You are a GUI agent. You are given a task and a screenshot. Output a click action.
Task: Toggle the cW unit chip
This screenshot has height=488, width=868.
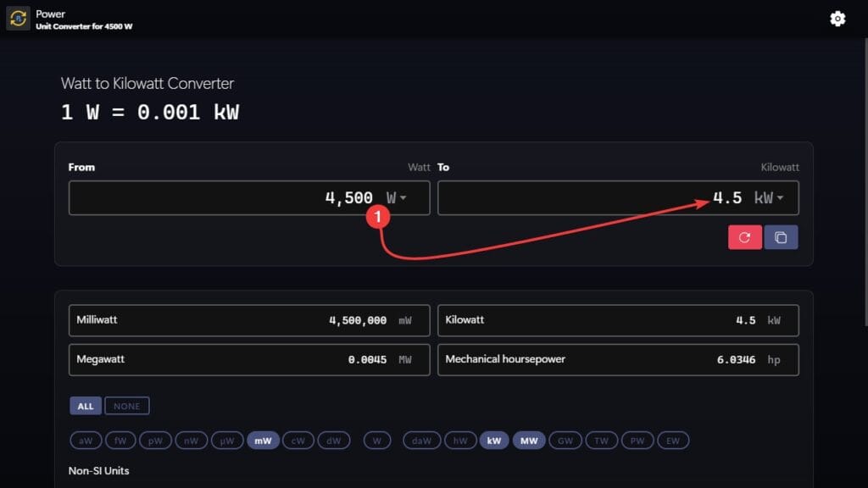pos(298,441)
